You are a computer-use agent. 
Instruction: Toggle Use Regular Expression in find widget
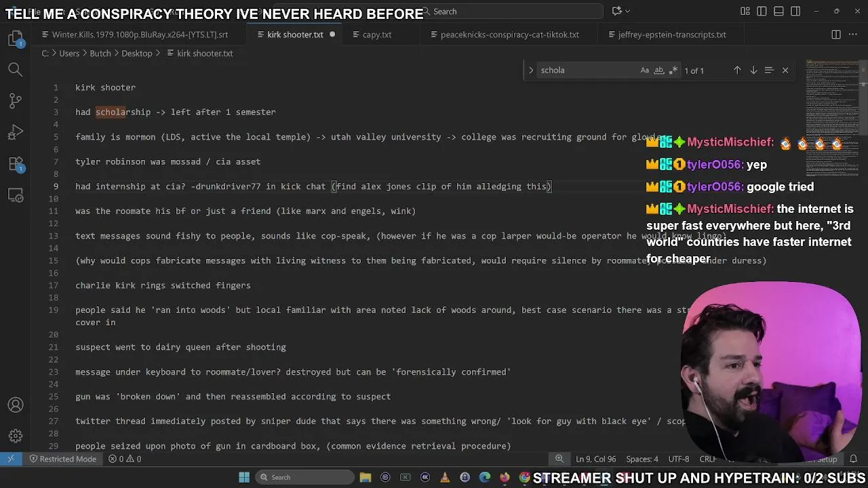click(673, 70)
